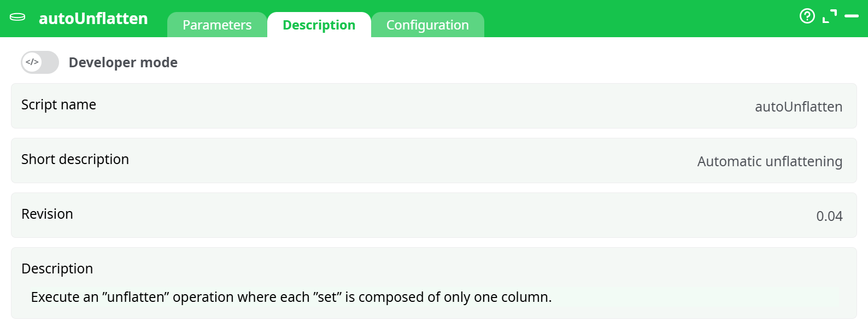Click the autoUnflatten script name value
The image size is (868, 327).
[799, 107]
